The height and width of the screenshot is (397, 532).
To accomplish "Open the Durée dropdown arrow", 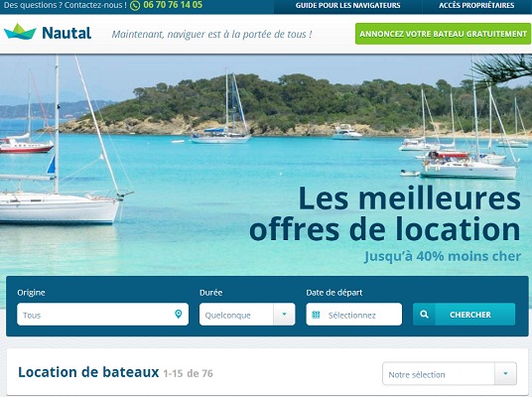I will (x=284, y=315).
